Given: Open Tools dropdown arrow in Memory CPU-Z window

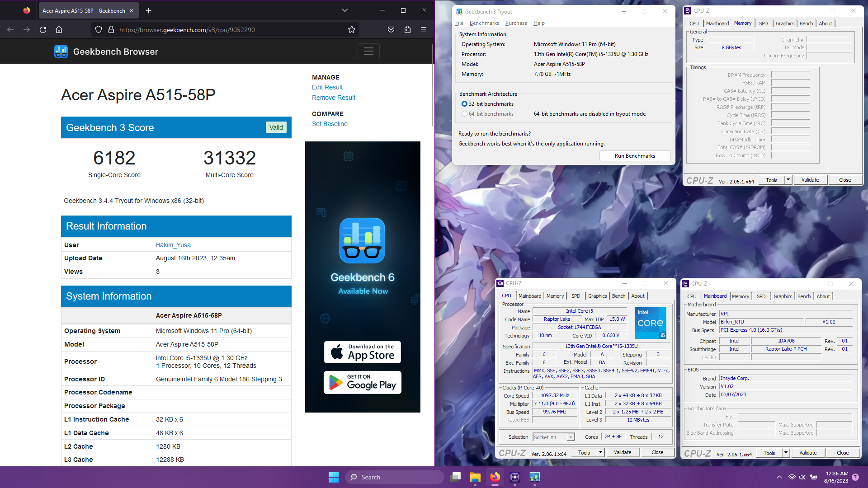Looking at the screenshot, I should point(788,180).
